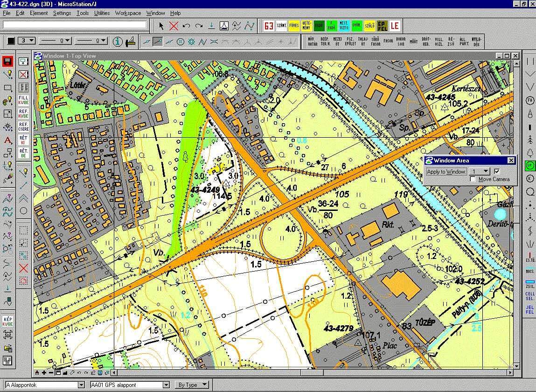536x392 pixels.
Task: Click the undo arrow icon
Action: 187,26
